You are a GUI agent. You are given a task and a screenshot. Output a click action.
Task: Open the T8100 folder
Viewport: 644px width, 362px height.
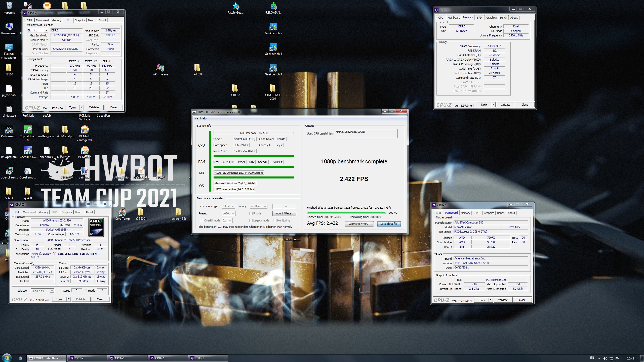(9, 70)
